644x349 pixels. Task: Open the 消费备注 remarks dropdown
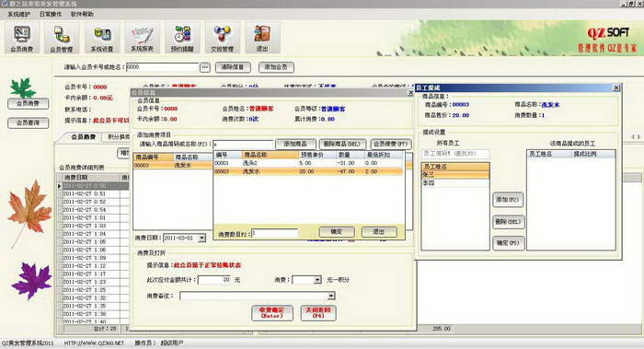pos(331,296)
